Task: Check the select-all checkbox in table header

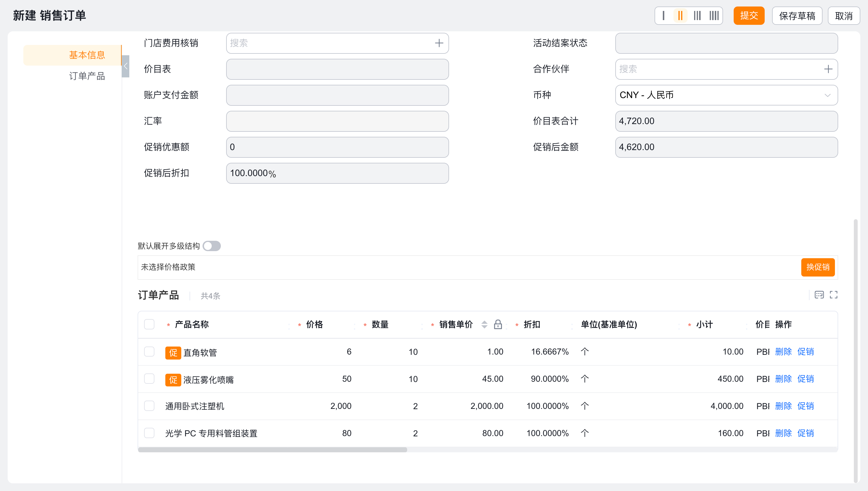Action: [x=149, y=324]
